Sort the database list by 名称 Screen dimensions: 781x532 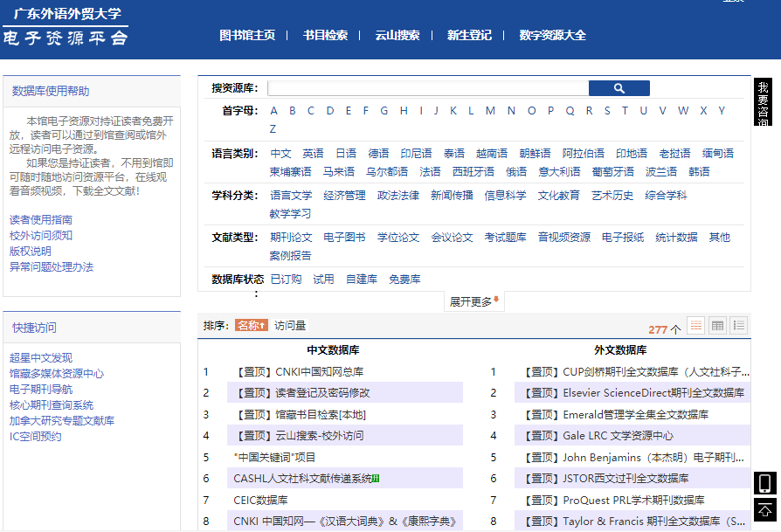point(251,326)
